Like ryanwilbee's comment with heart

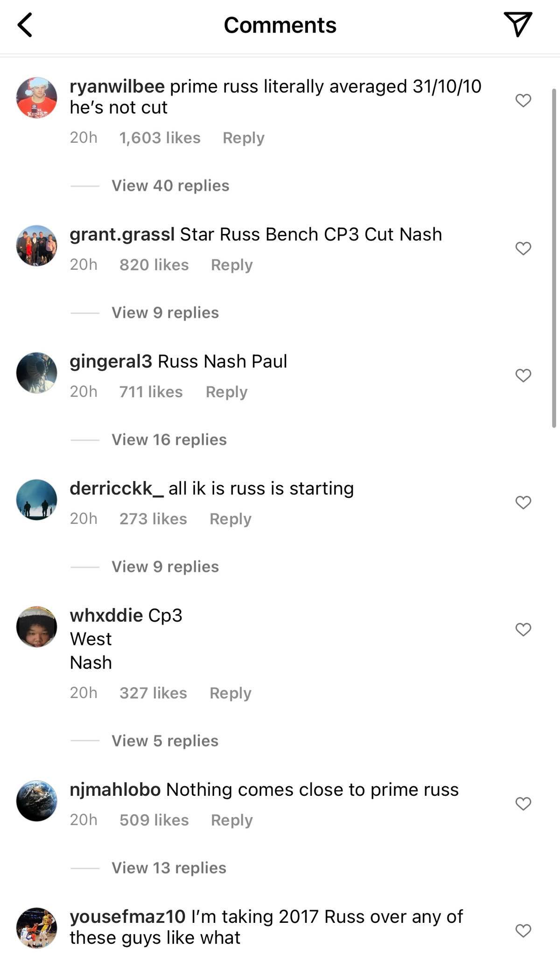point(523,100)
